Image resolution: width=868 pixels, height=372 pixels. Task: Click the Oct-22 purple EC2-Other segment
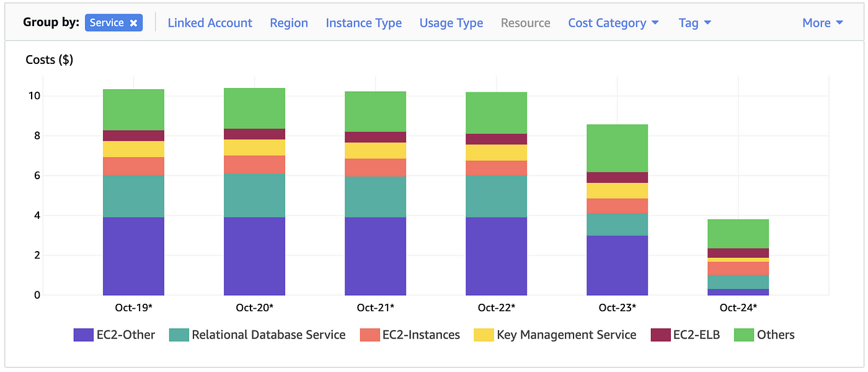[x=497, y=256]
